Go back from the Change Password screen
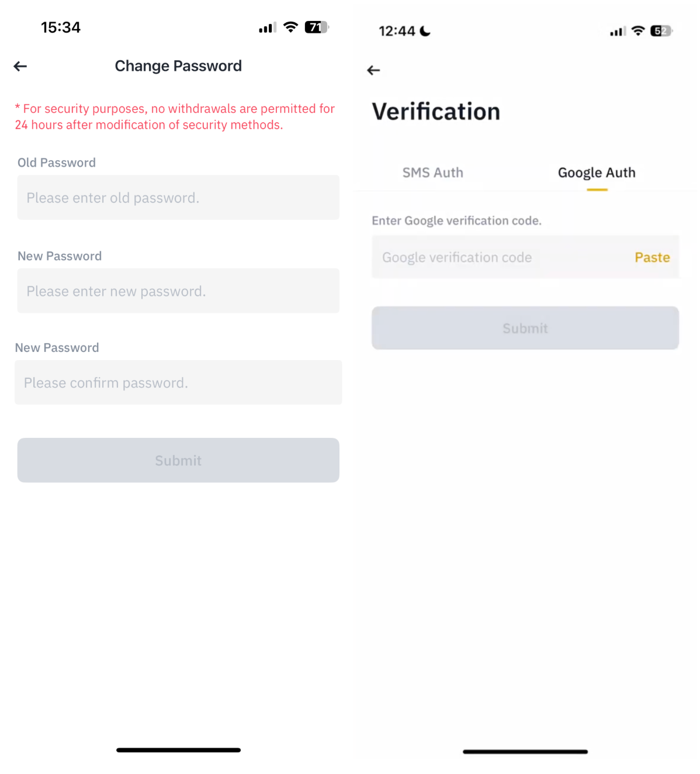The width and height of the screenshot is (700, 774). pos(20,67)
